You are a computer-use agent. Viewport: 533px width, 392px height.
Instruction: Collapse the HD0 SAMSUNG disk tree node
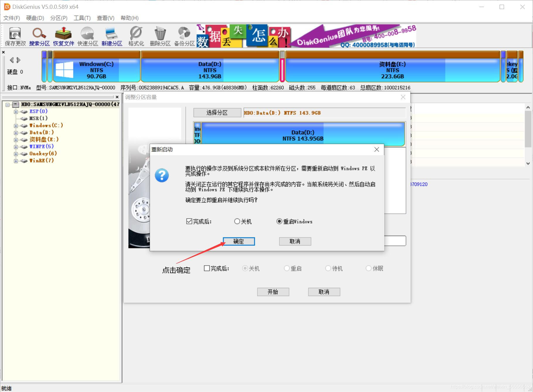tap(7, 105)
